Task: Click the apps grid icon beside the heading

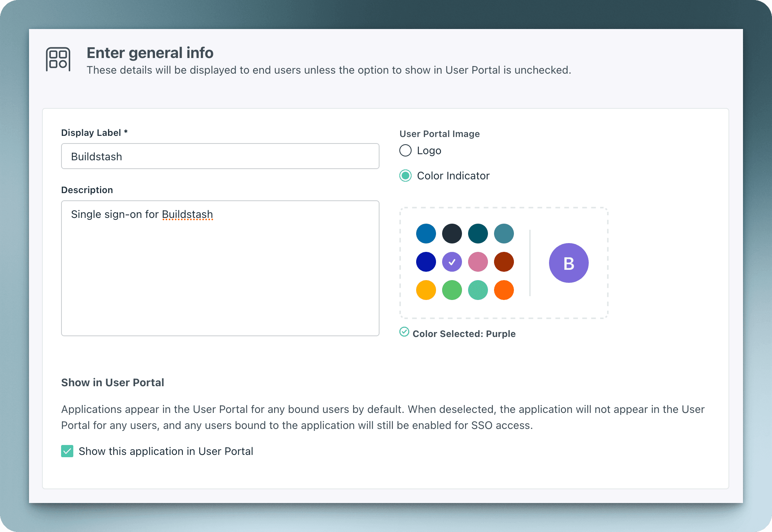Action: coord(58,59)
